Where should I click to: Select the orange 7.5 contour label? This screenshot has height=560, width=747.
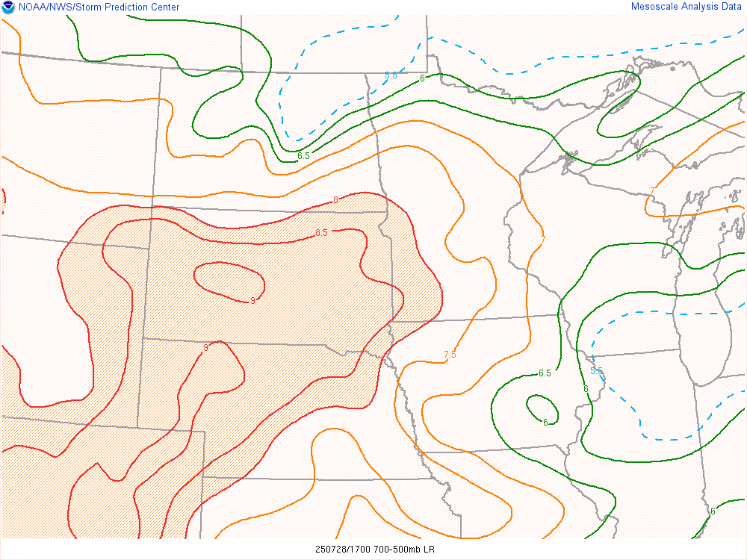tap(450, 355)
